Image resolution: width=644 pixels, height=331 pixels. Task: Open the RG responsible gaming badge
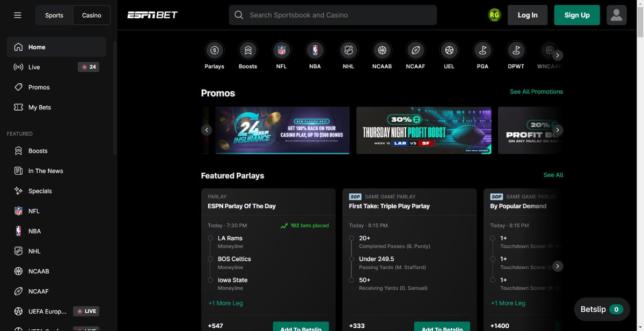click(494, 15)
